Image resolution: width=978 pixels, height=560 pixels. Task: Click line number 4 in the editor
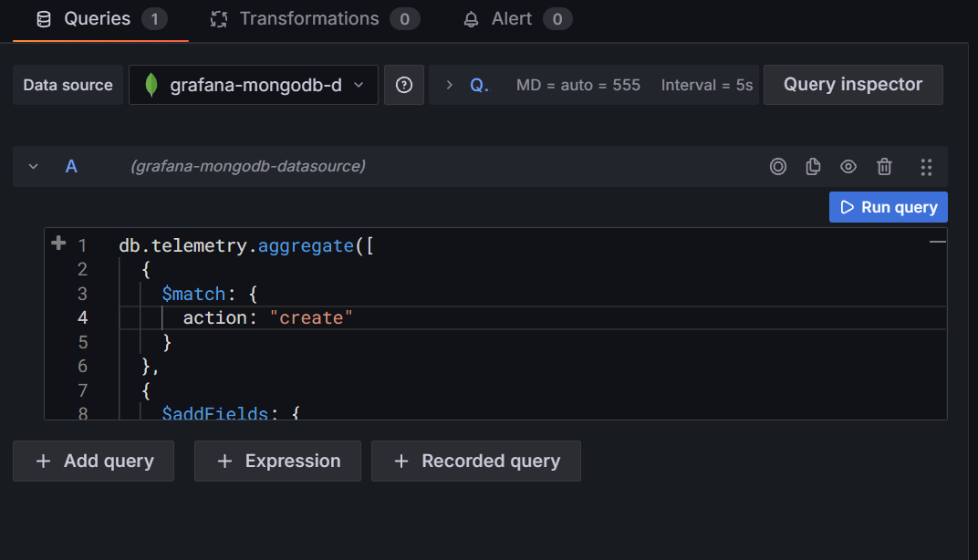[x=82, y=318]
